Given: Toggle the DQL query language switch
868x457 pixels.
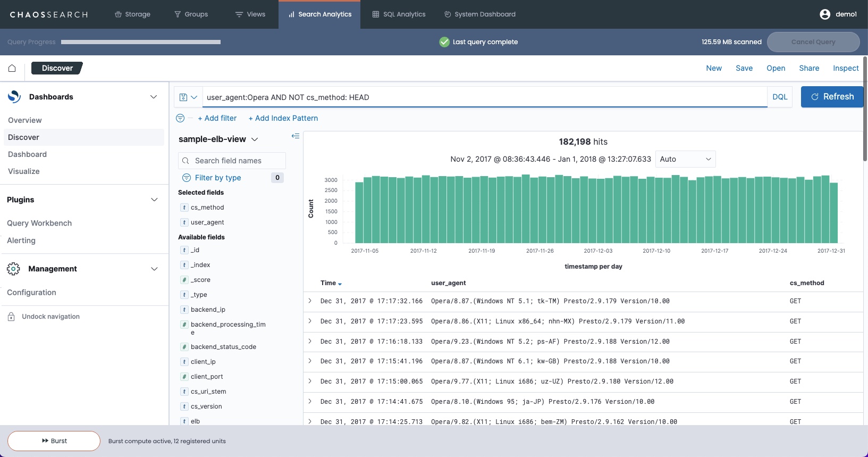Looking at the screenshot, I should point(779,97).
